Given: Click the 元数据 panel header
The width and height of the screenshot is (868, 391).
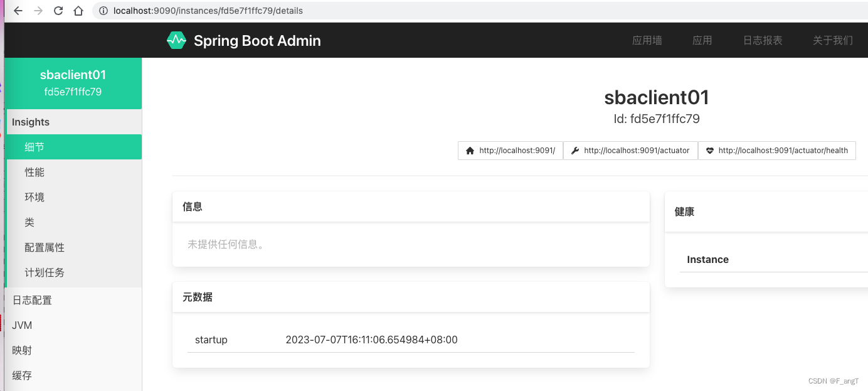Looking at the screenshot, I should click(411, 297).
